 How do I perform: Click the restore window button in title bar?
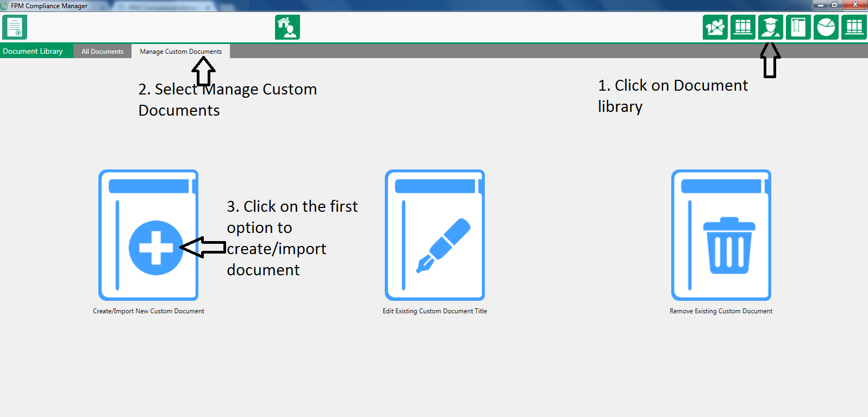835,5
